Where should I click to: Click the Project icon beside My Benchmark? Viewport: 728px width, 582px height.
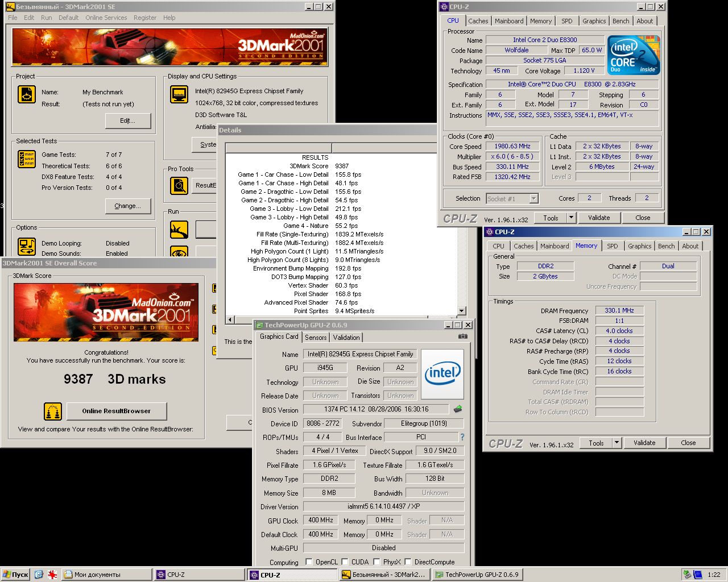(x=27, y=94)
